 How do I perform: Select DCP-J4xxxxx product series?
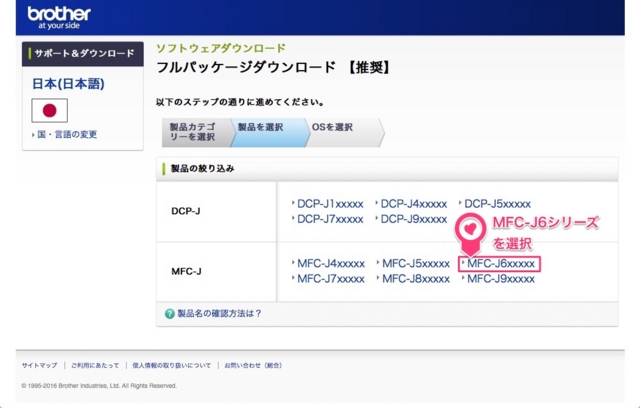coord(413,204)
